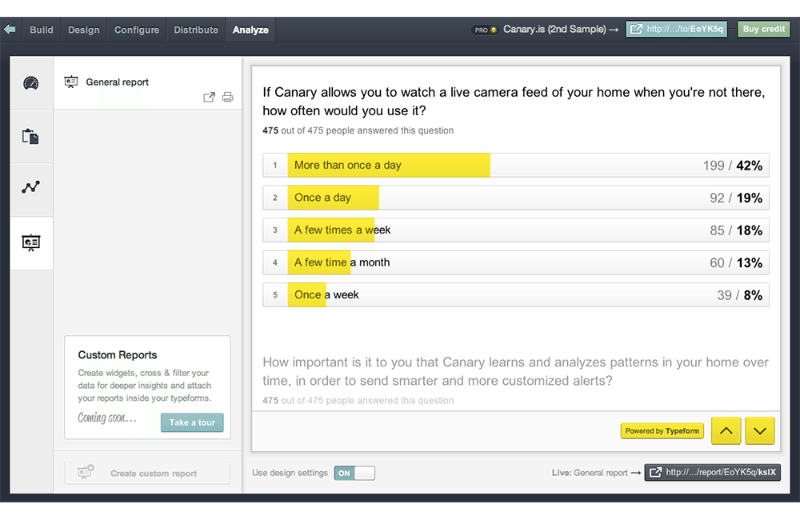Viewport: 800px width, 532px height.
Task: Click the Powered by Typeform badge
Action: tap(662, 431)
